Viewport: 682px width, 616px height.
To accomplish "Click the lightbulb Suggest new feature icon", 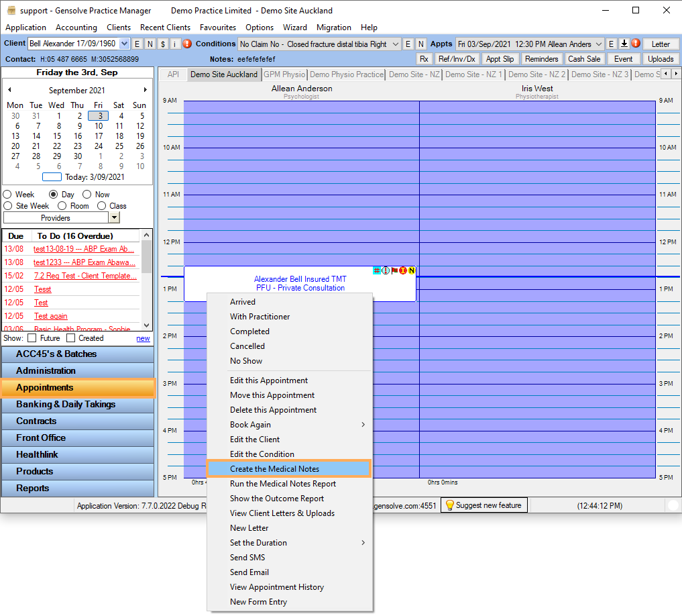I will pyautogui.click(x=450, y=505).
